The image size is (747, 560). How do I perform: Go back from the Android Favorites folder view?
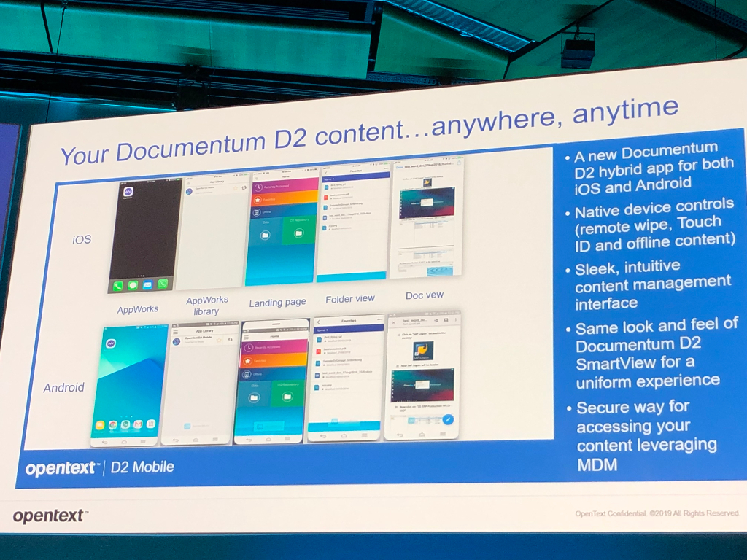click(318, 322)
